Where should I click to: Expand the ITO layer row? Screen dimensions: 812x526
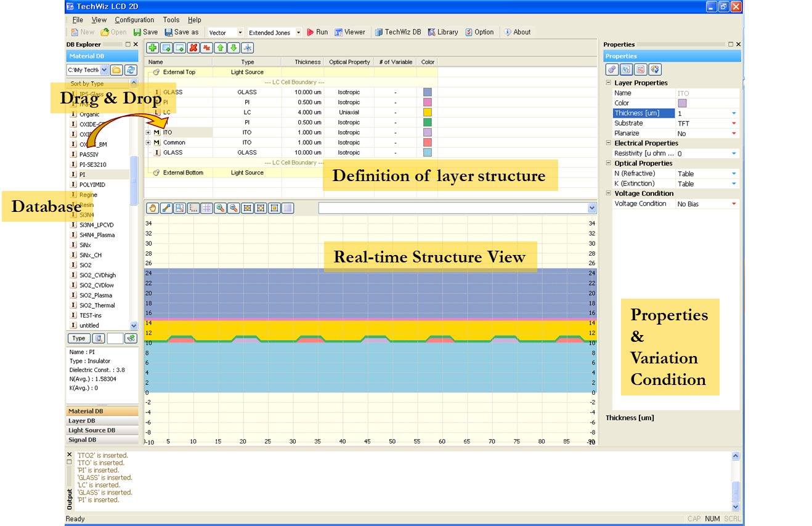coord(148,132)
